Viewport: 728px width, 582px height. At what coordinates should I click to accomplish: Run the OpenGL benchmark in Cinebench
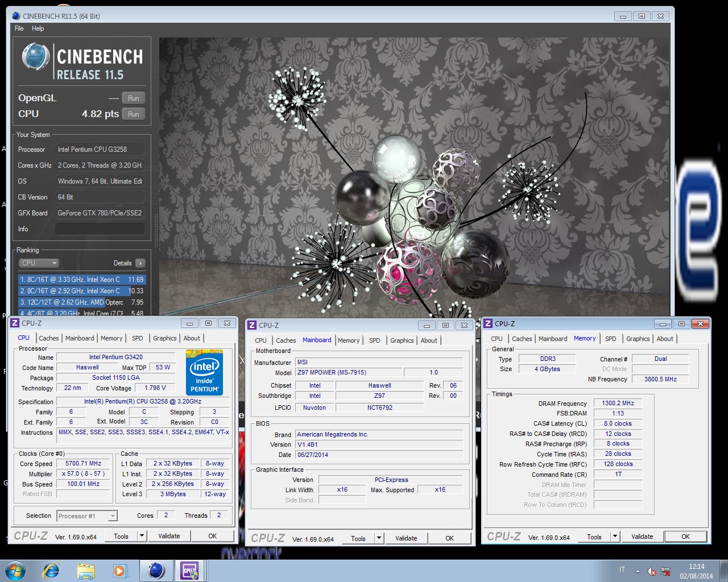click(x=133, y=98)
